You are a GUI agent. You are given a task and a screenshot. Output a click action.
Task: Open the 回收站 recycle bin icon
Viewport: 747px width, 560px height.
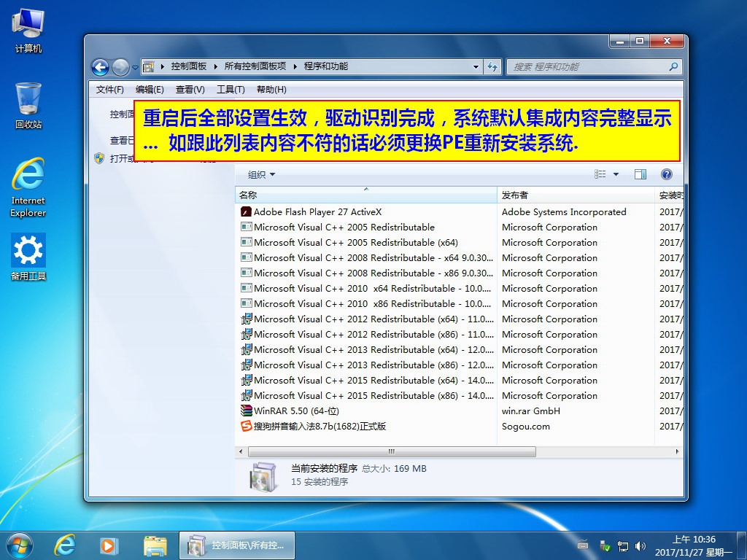[28, 106]
